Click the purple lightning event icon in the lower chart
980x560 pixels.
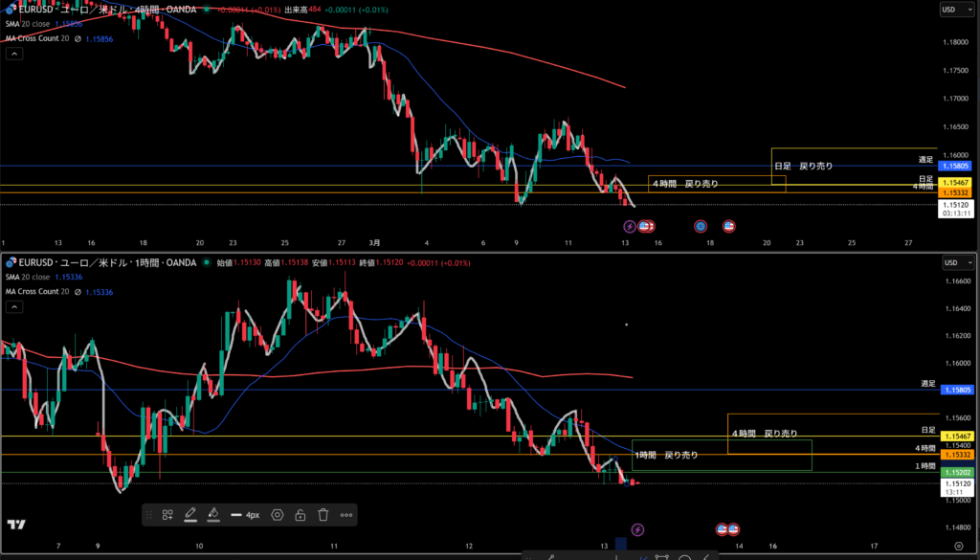click(638, 529)
